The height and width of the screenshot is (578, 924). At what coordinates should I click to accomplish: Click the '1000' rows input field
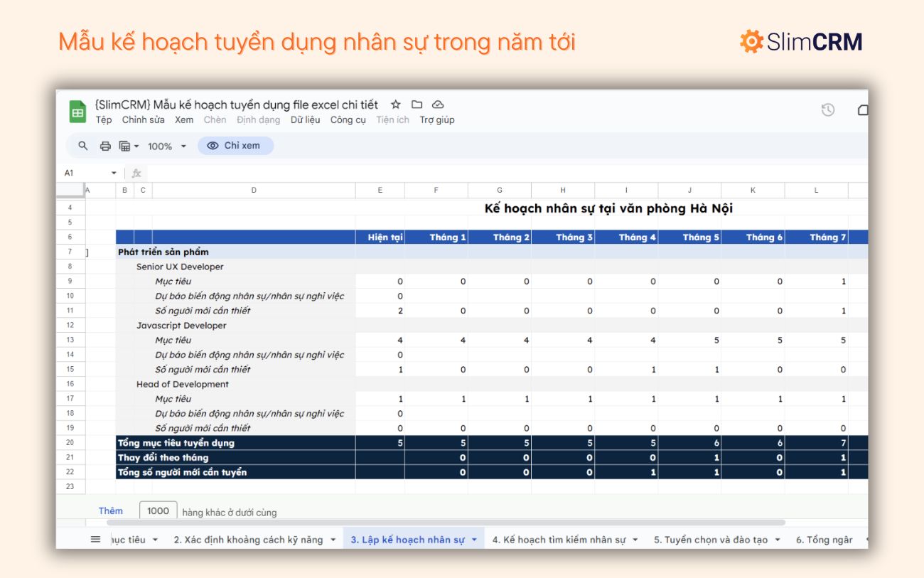pos(158,510)
